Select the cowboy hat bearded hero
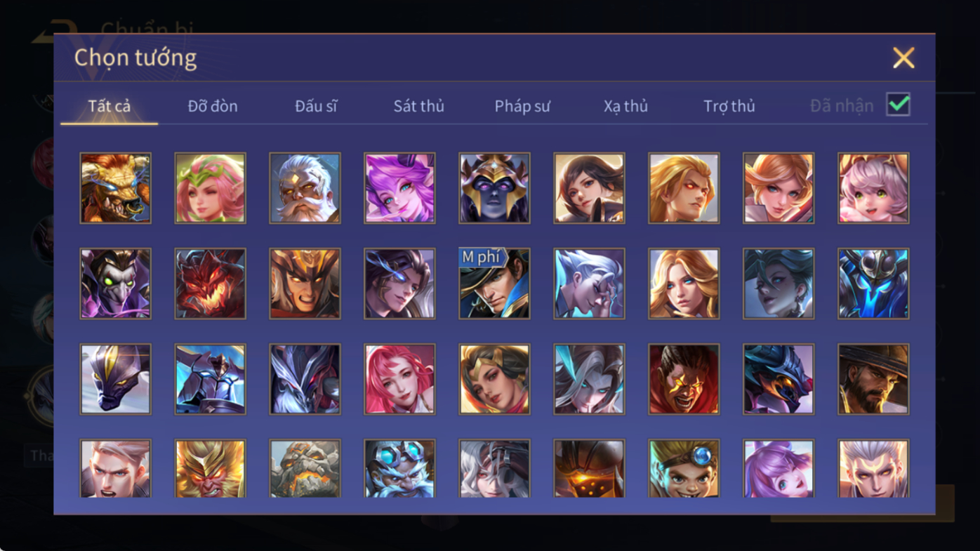Image resolution: width=980 pixels, height=551 pixels. [x=873, y=379]
